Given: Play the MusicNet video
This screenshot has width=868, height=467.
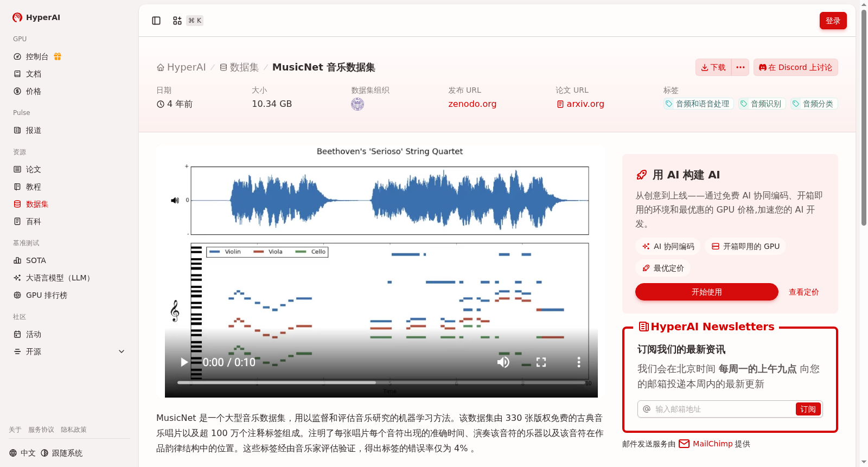Looking at the screenshot, I should pos(184,362).
